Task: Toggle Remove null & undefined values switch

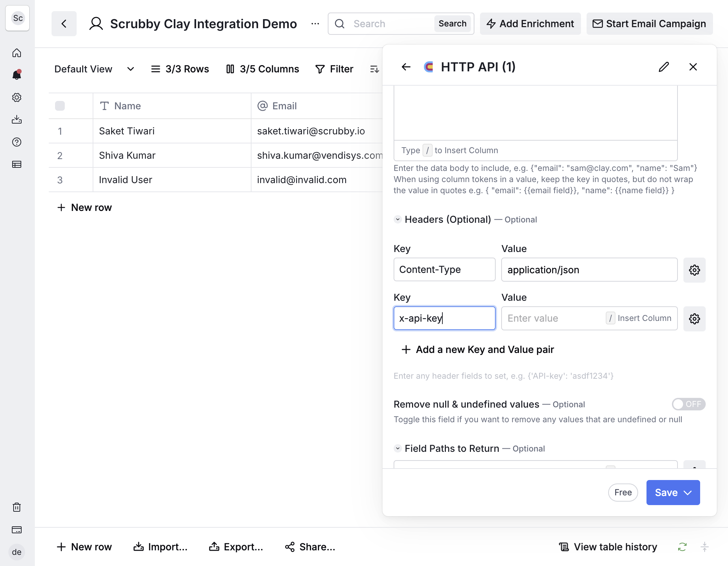Action: point(689,404)
